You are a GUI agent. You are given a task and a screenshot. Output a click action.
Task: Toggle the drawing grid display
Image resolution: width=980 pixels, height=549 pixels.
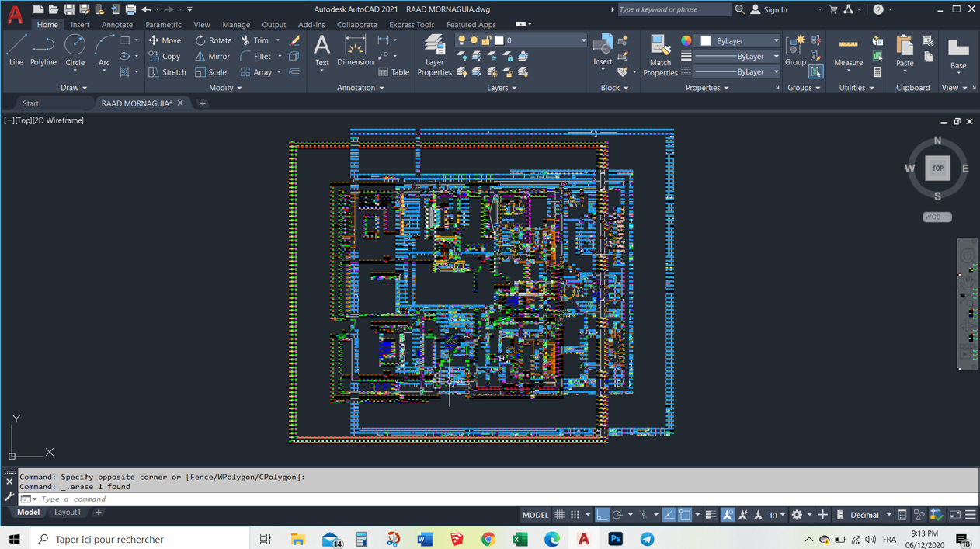pyautogui.click(x=559, y=515)
